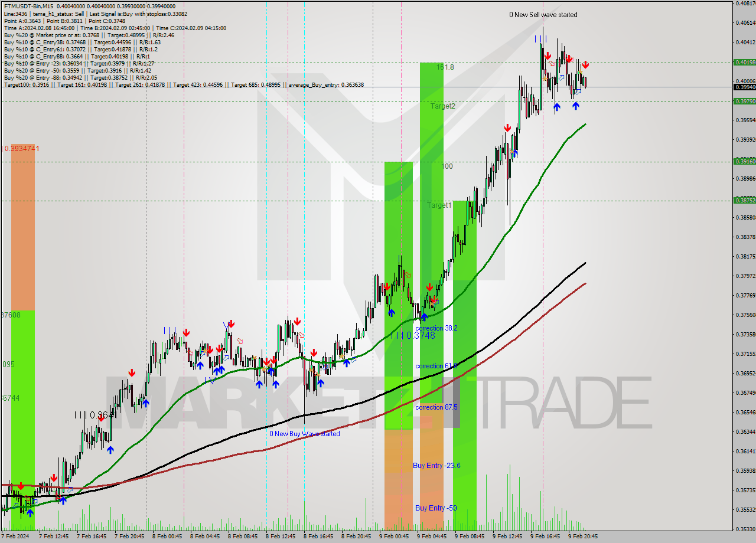Click the '0 New Sell wave started' label
The height and width of the screenshot is (543, 756).
point(543,15)
